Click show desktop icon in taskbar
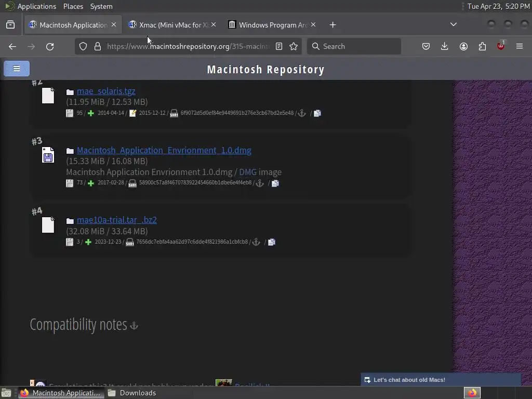 6,393
